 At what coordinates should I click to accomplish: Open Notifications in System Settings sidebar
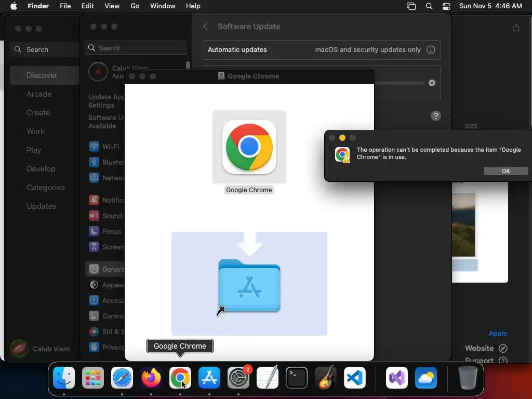105,200
